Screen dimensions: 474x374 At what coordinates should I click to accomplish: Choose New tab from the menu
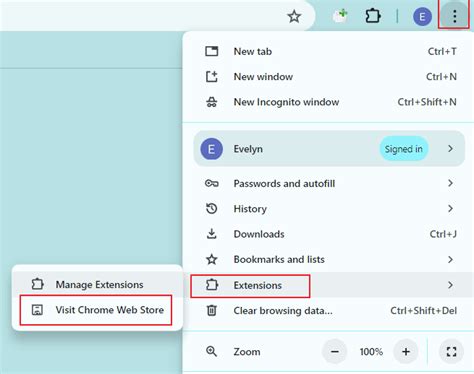point(328,51)
